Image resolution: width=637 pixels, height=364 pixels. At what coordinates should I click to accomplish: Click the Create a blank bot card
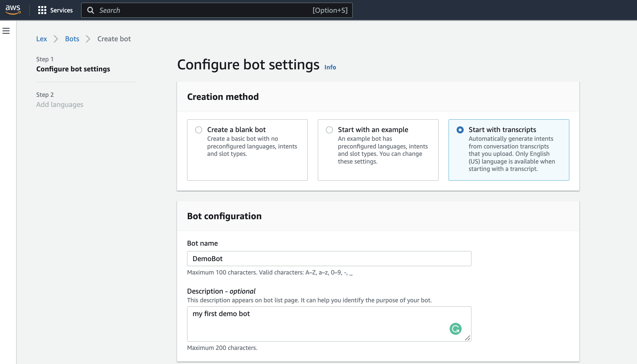click(247, 150)
